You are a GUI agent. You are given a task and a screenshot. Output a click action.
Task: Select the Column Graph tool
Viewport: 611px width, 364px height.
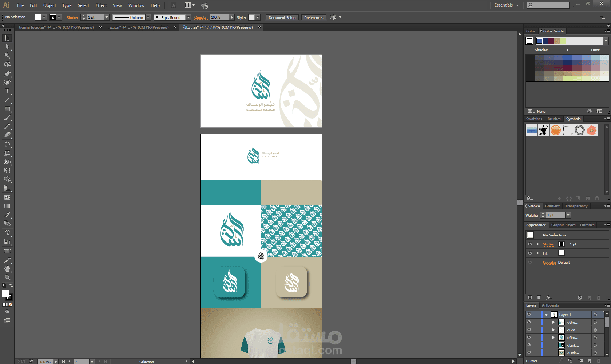pyautogui.click(x=7, y=242)
